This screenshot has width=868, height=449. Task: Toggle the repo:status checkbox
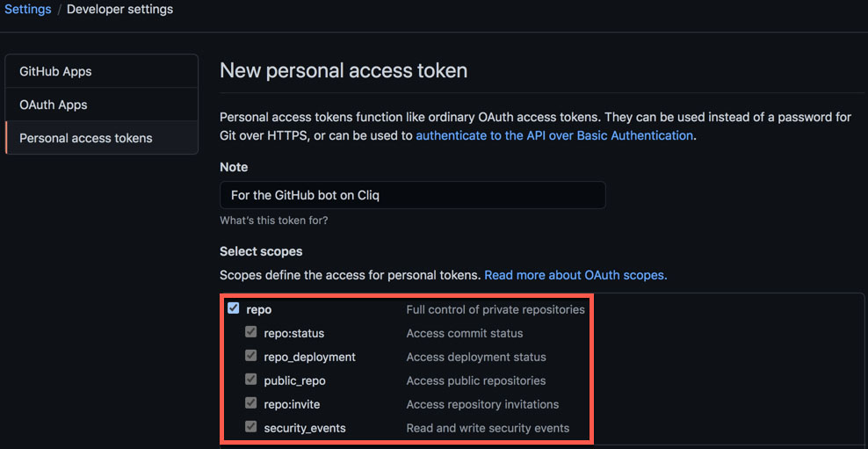click(x=251, y=332)
